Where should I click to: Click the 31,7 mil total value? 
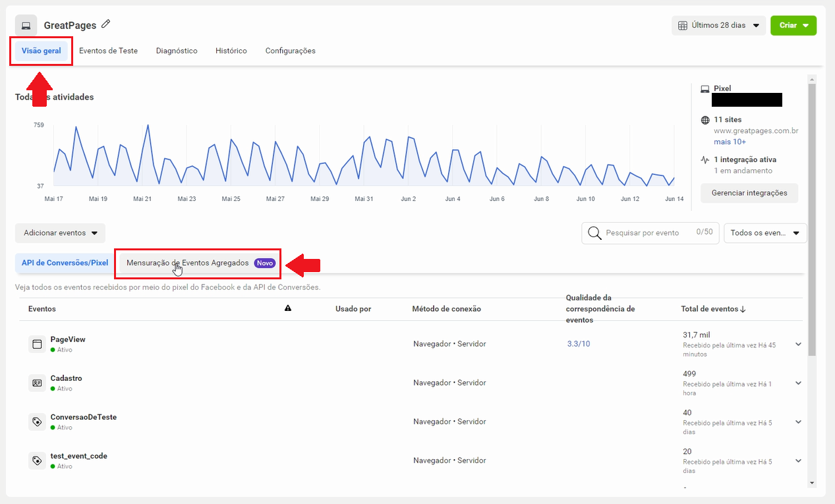[697, 335]
